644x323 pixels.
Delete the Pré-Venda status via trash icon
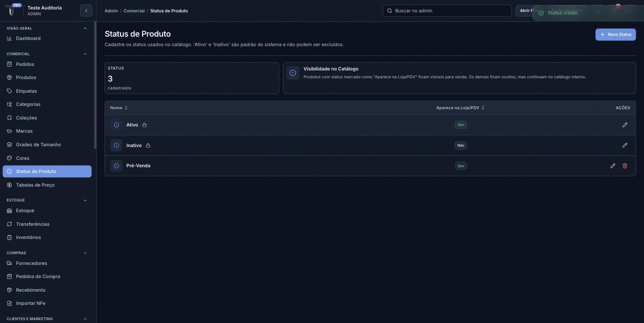pyautogui.click(x=625, y=166)
